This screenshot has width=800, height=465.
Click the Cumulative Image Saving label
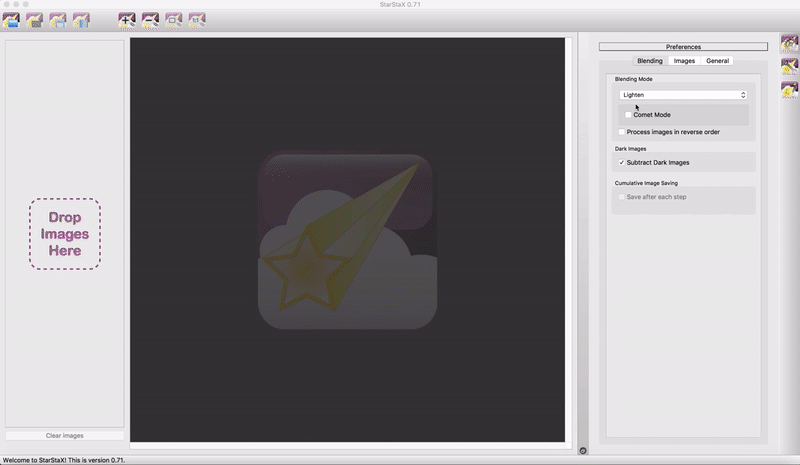646,183
